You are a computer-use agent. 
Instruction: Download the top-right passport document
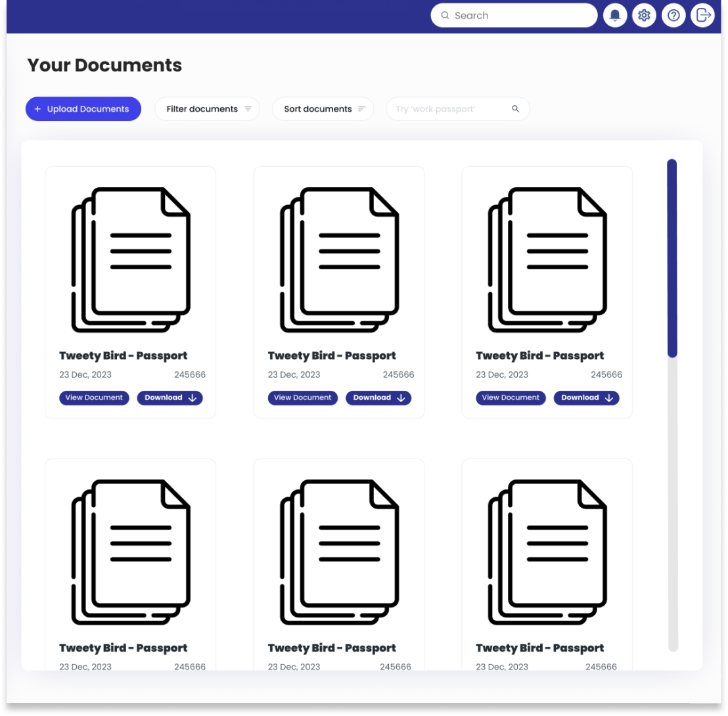[x=586, y=398]
